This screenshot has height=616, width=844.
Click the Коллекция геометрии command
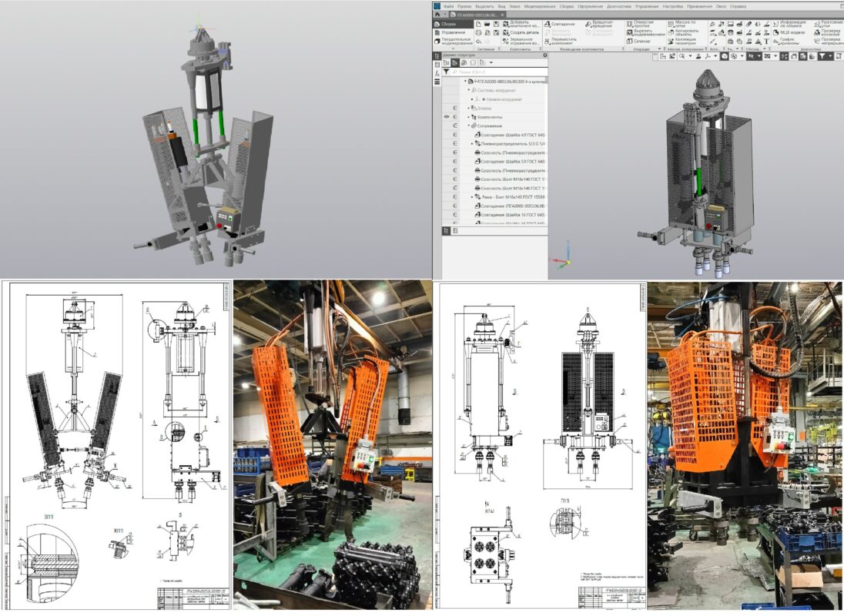[x=682, y=42]
